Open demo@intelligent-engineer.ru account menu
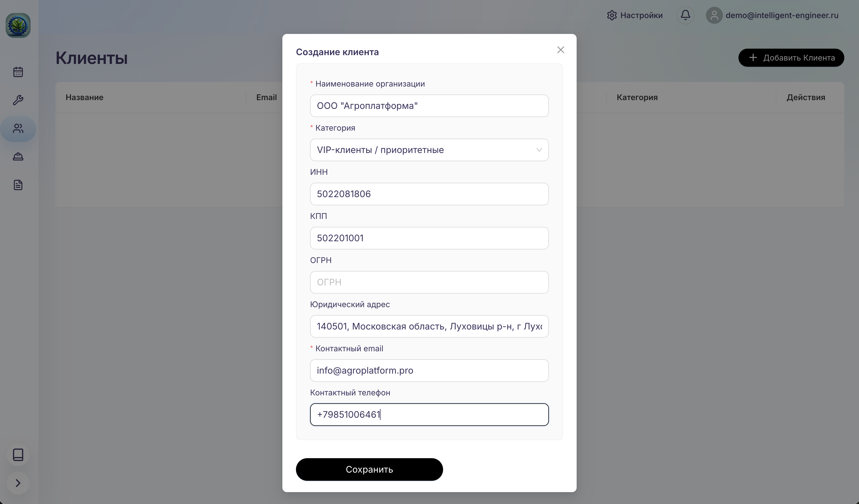Image resolution: width=859 pixels, height=504 pixels. [772, 15]
